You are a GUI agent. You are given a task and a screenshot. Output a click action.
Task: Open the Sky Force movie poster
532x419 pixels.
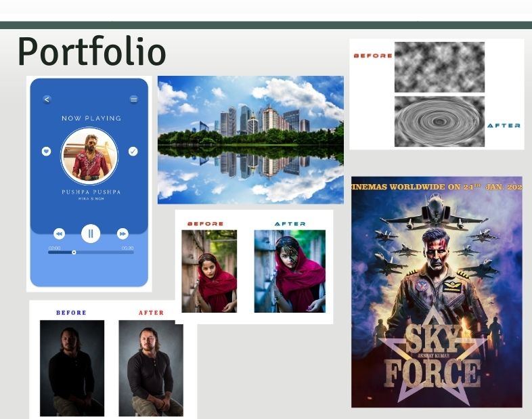pos(437,292)
